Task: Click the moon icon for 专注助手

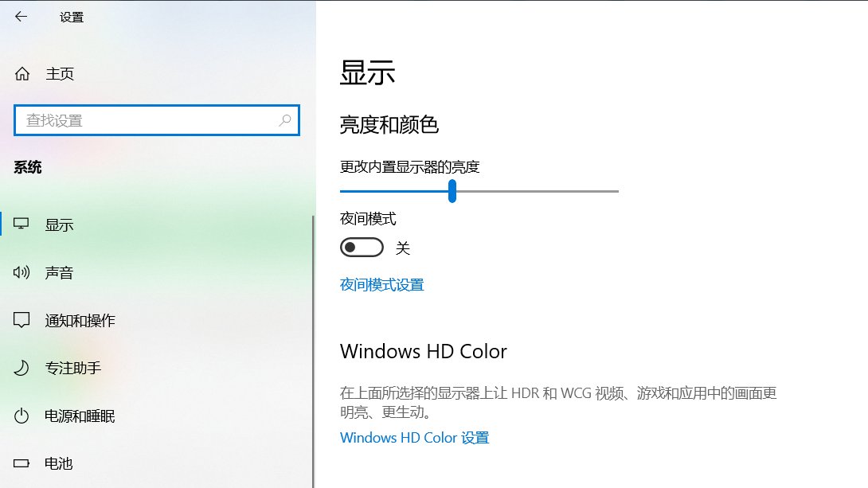Action: pyautogui.click(x=21, y=368)
